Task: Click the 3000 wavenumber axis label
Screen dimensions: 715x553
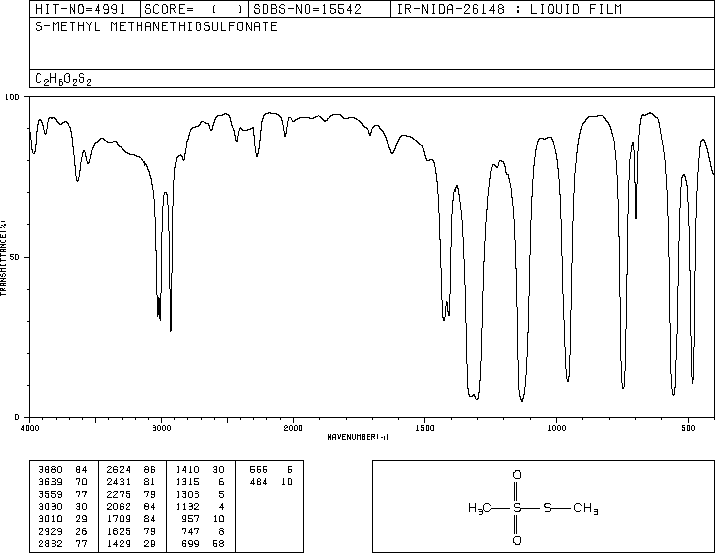Action: point(161,428)
